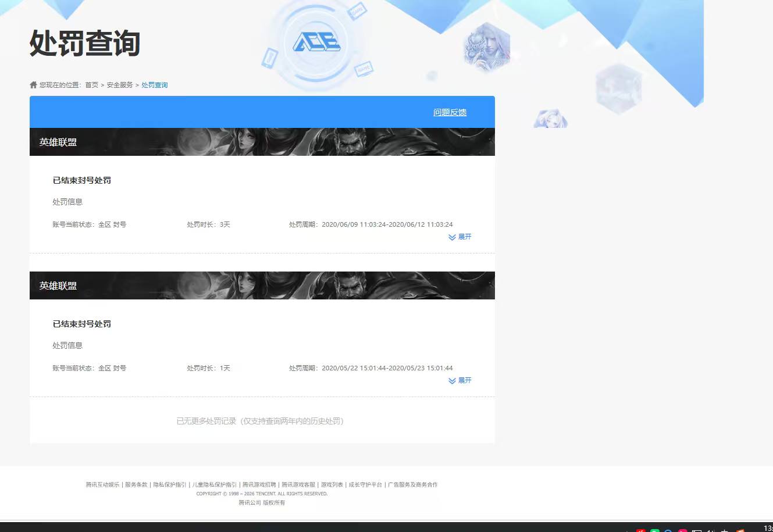The image size is (773, 532).
Task: Open 游戏列表 footer link
Action: pos(332,484)
